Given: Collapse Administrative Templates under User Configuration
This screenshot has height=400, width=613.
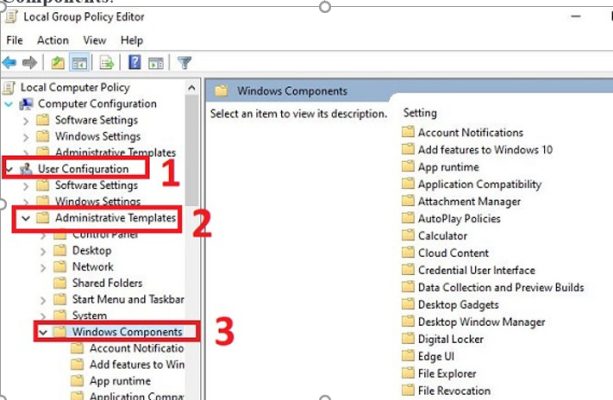Looking at the screenshot, I should coord(26,218).
